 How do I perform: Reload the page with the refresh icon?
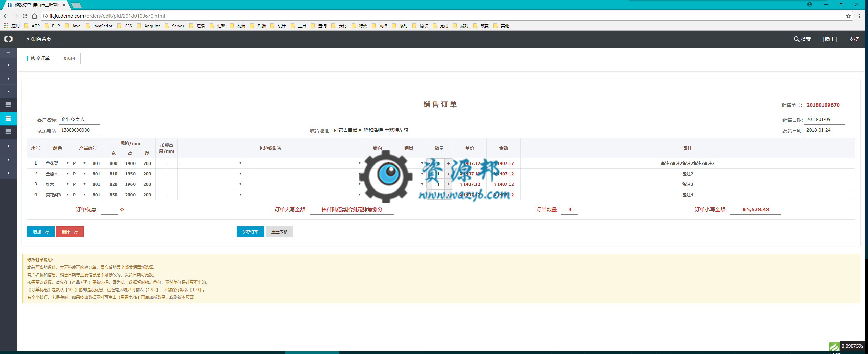pos(25,16)
